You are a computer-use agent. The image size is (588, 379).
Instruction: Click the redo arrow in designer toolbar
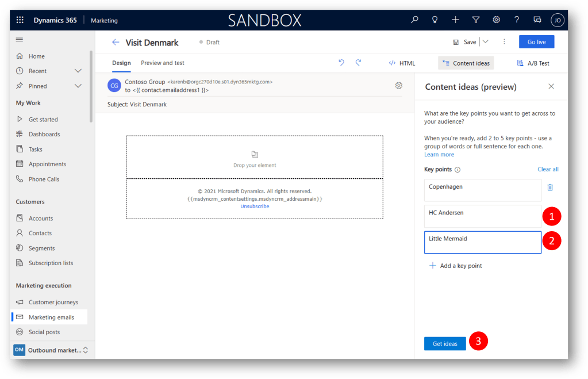pyautogui.click(x=359, y=63)
